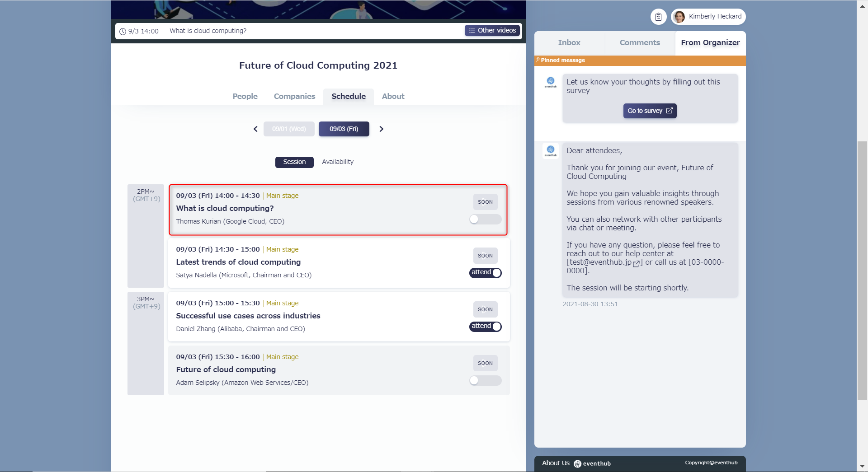Click session title Successful use cases across industries
868x472 pixels.
(248, 316)
